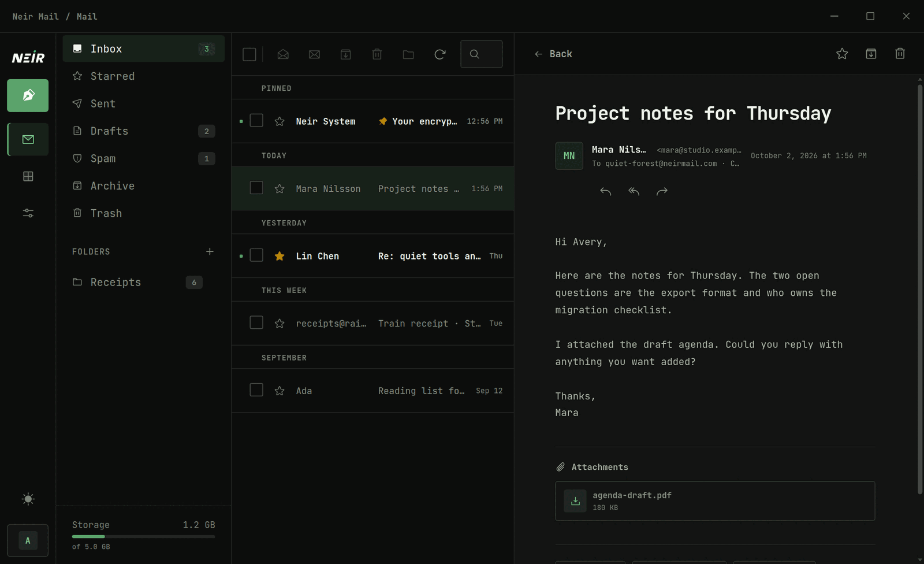Image resolution: width=924 pixels, height=564 pixels.
Task: Star the Ada Reading list message
Action: coord(280,391)
